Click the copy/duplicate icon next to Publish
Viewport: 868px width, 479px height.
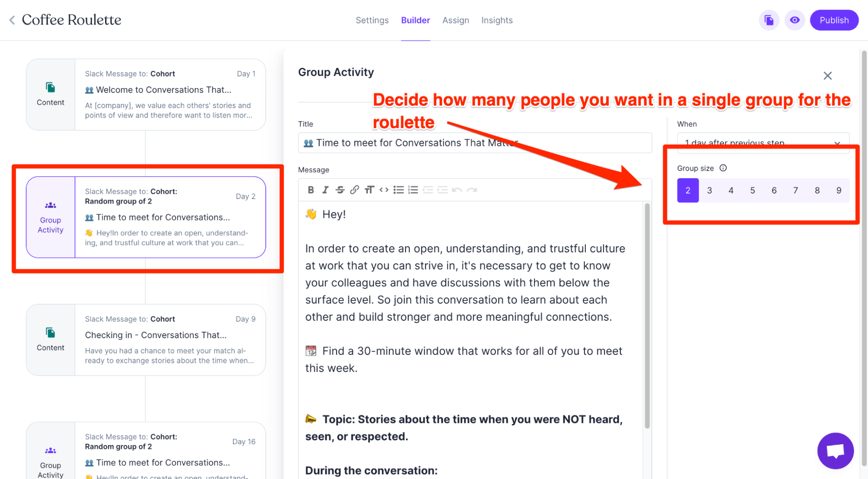click(x=769, y=20)
